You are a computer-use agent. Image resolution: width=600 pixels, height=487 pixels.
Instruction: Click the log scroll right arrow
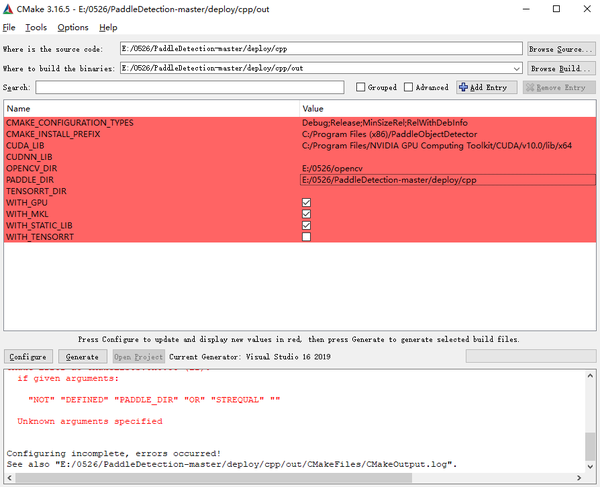tap(579, 477)
